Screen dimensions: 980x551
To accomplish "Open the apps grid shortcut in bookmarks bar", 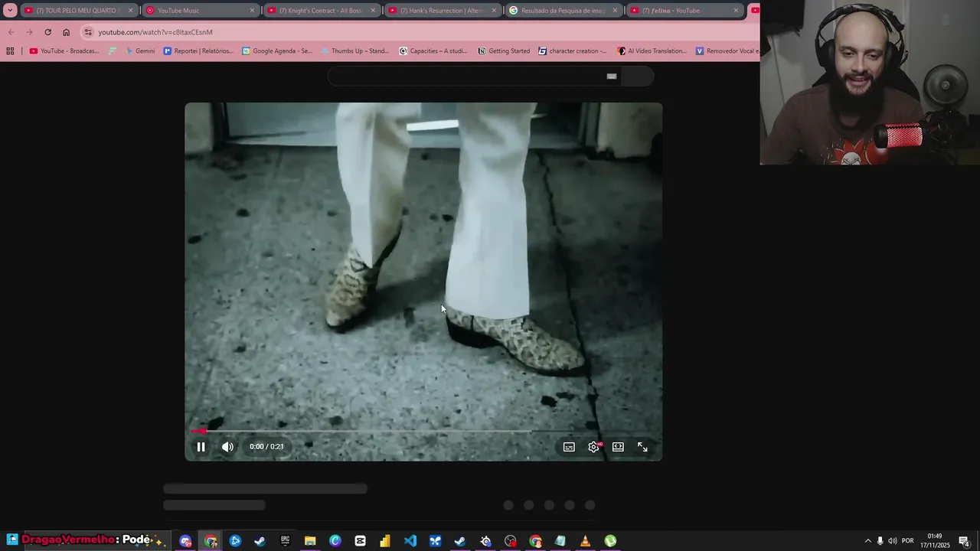I will click(x=10, y=51).
